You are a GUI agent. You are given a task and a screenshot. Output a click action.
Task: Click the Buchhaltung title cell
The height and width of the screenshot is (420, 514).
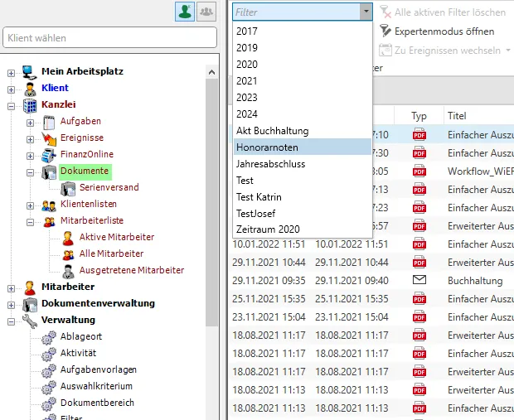[x=475, y=281]
